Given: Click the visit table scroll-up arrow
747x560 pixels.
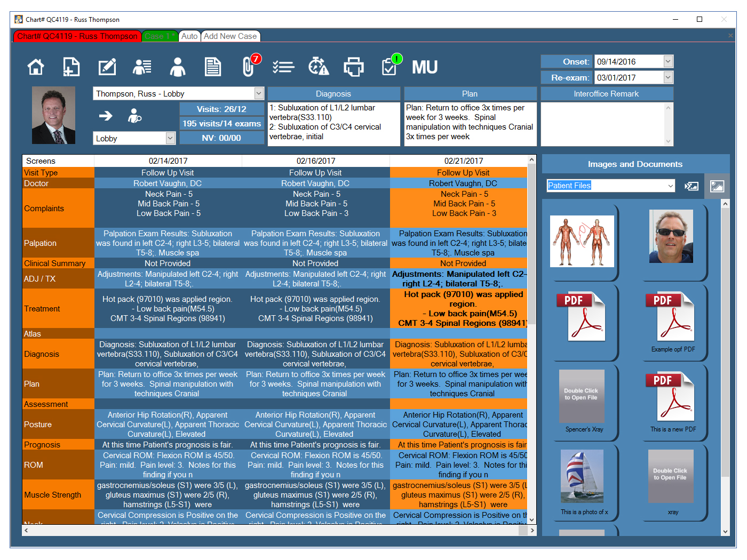Looking at the screenshot, I should [x=532, y=159].
